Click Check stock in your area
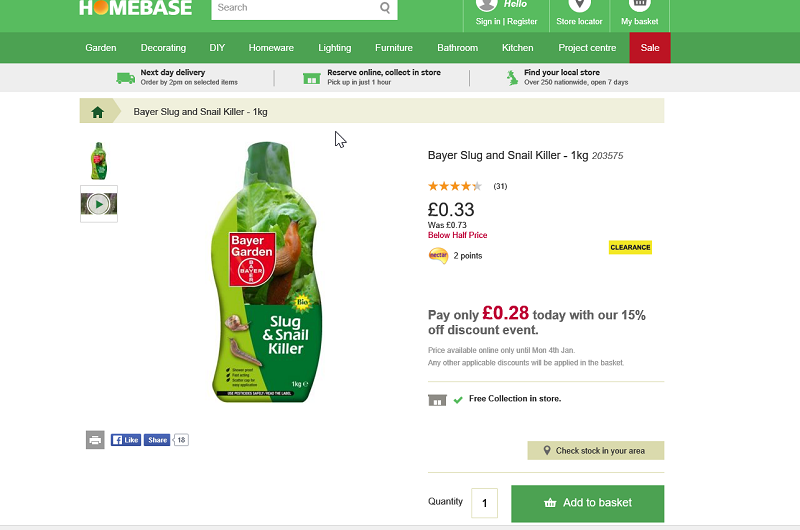 click(x=595, y=451)
